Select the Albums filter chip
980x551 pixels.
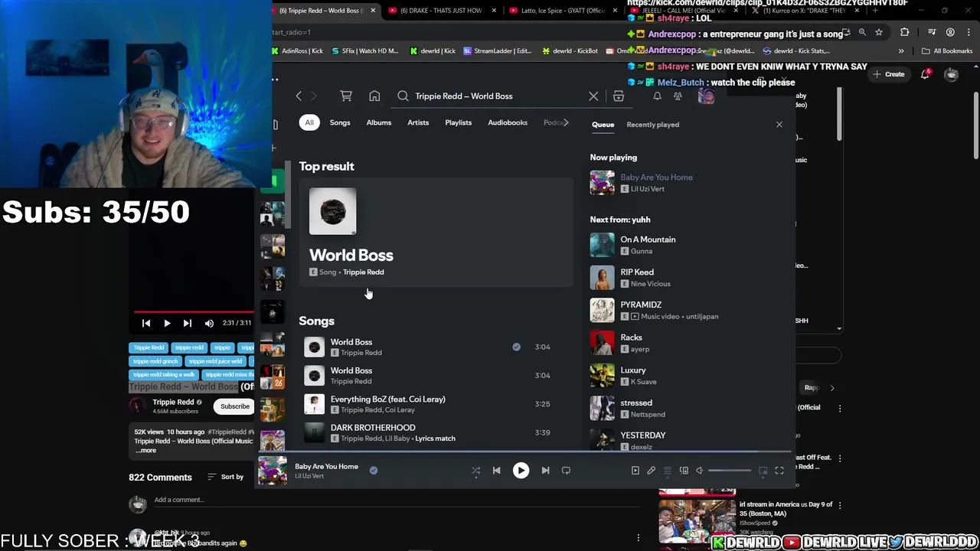click(x=379, y=122)
